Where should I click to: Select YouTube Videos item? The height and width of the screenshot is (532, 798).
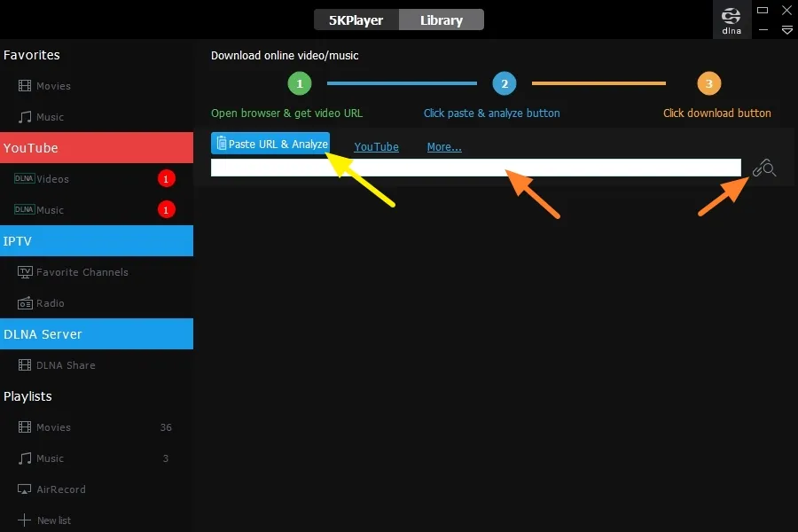[x=52, y=179]
